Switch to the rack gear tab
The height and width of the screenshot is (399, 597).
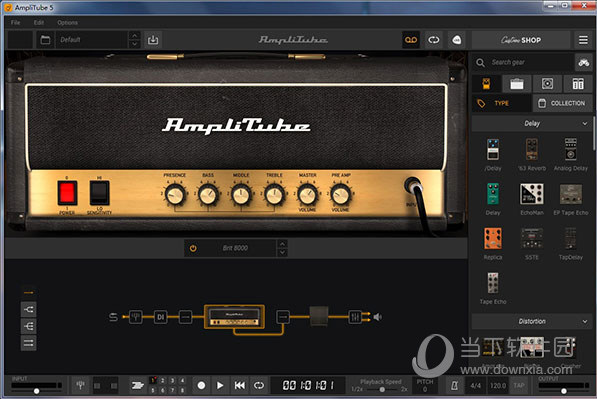click(578, 84)
